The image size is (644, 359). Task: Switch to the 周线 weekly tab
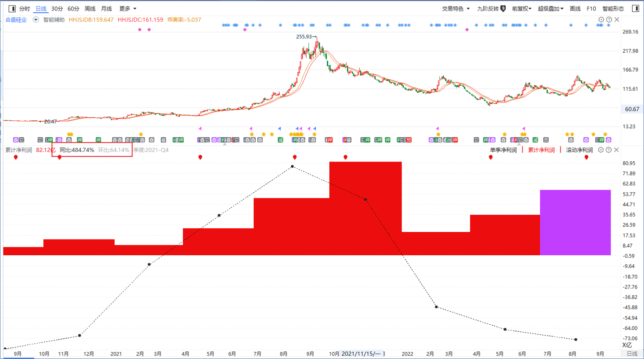pos(90,9)
